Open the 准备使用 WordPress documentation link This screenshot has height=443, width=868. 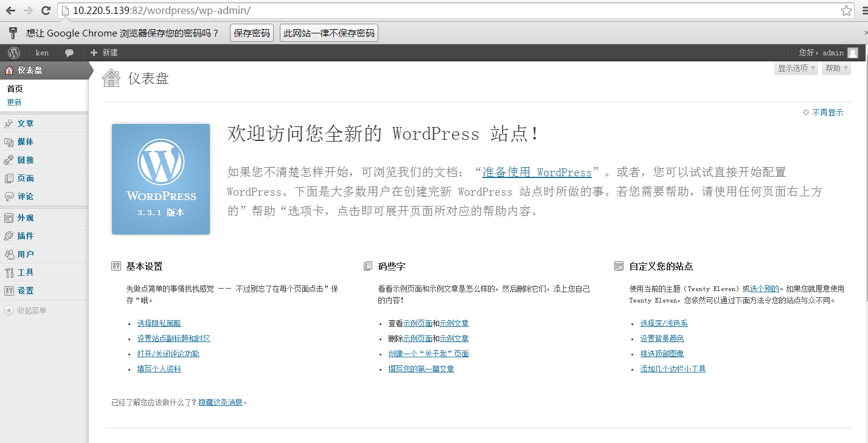[537, 173]
